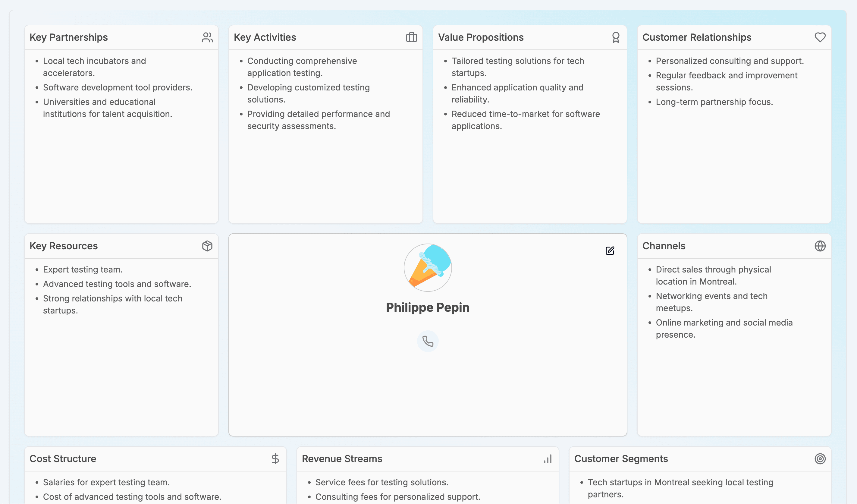The image size is (857, 504).
Task: Open the edit pencil on Philippe Pepin's card
Action: pyautogui.click(x=610, y=250)
